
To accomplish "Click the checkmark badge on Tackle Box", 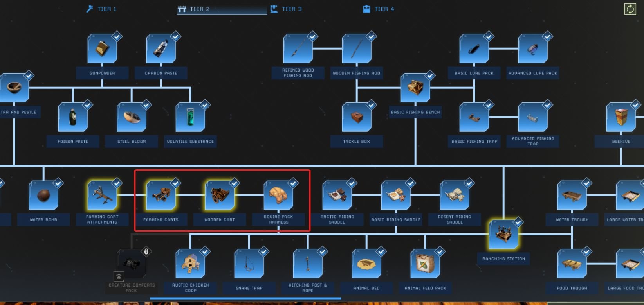I will (x=371, y=105).
